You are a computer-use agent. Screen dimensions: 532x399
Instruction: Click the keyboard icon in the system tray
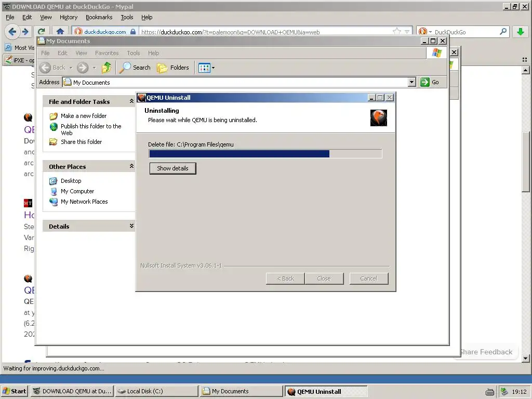pos(489,392)
